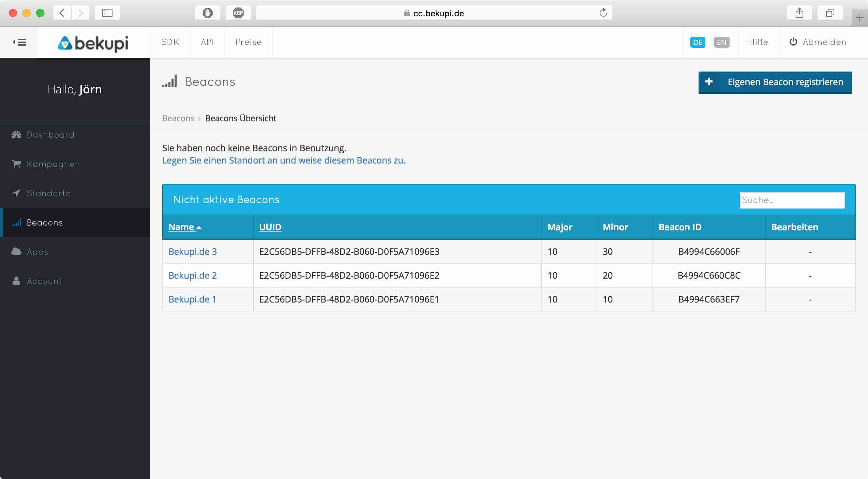Click the Suche search field
The image size is (868, 479).
(x=792, y=200)
